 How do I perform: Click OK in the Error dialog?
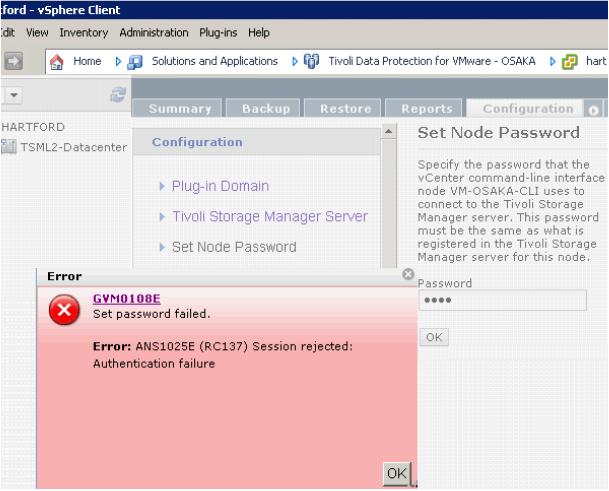tap(397, 474)
